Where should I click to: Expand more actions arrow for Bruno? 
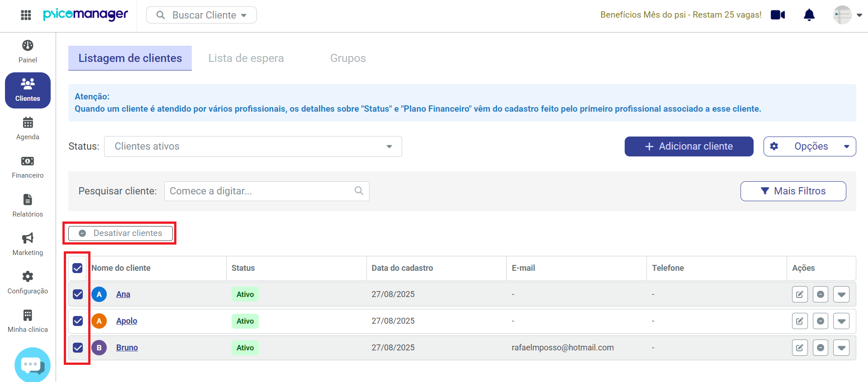point(841,348)
